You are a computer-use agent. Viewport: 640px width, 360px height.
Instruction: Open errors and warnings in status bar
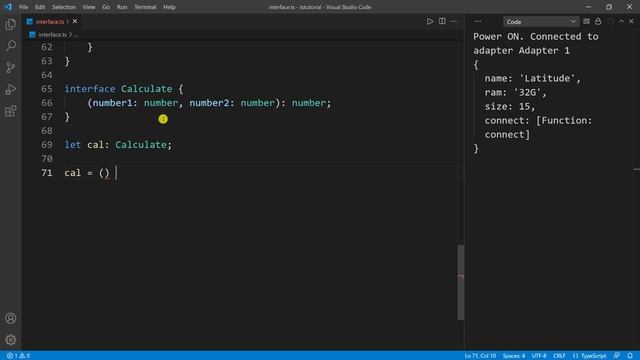[x=18, y=356]
